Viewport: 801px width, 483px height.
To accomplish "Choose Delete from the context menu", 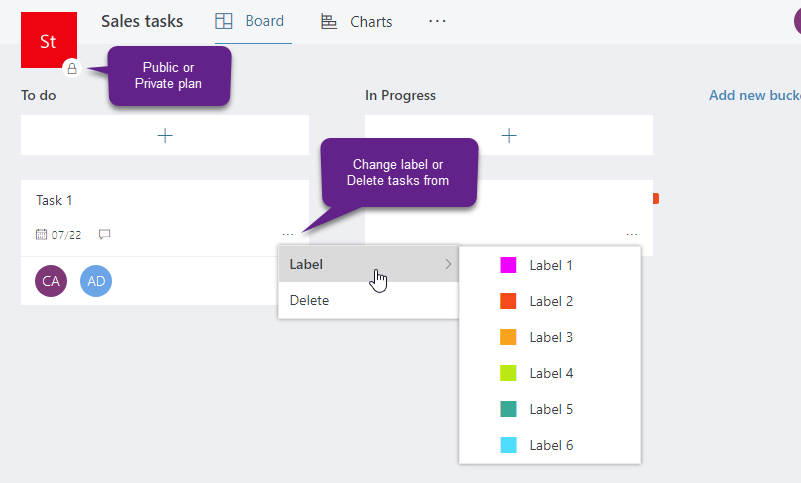I will tap(368, 301).
